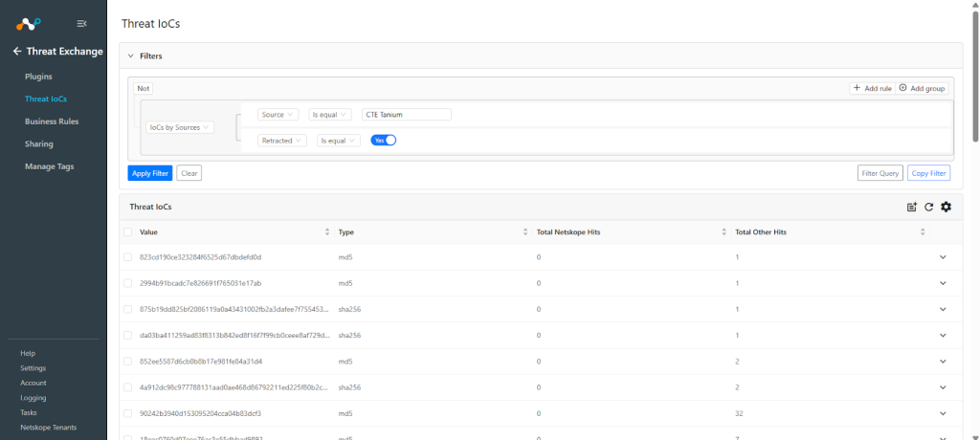The image size is (980, 440).
Task: Sort by Total Netskope Hits arrows
Action: [724, 231]
